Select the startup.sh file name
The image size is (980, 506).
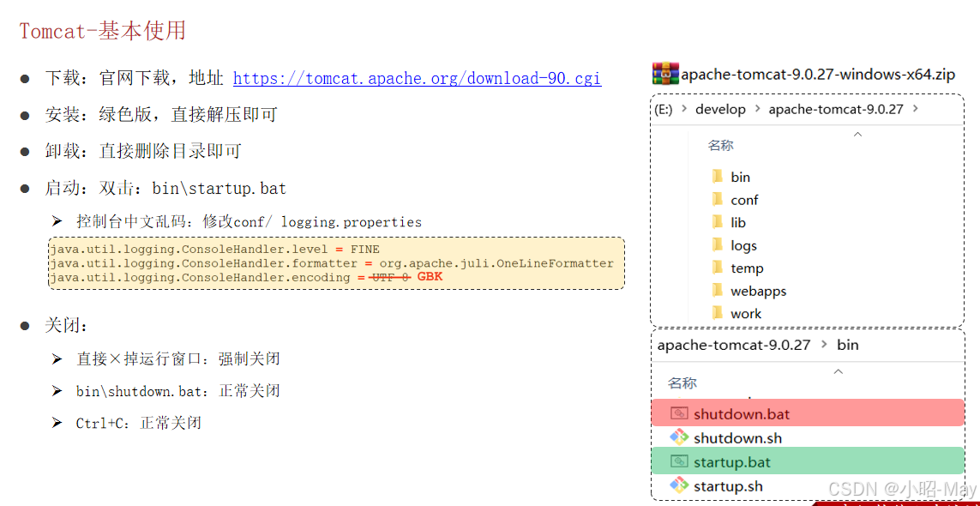728,486
